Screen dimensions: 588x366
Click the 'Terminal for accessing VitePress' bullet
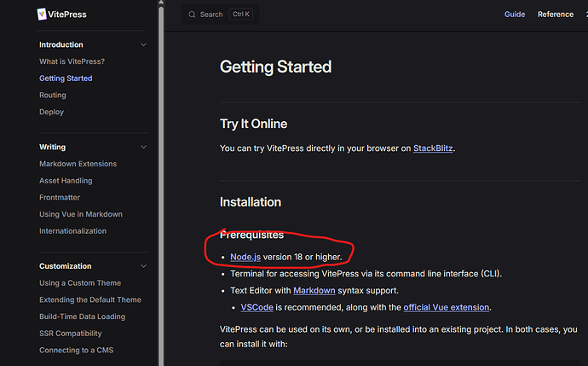[x=366, y=274]
